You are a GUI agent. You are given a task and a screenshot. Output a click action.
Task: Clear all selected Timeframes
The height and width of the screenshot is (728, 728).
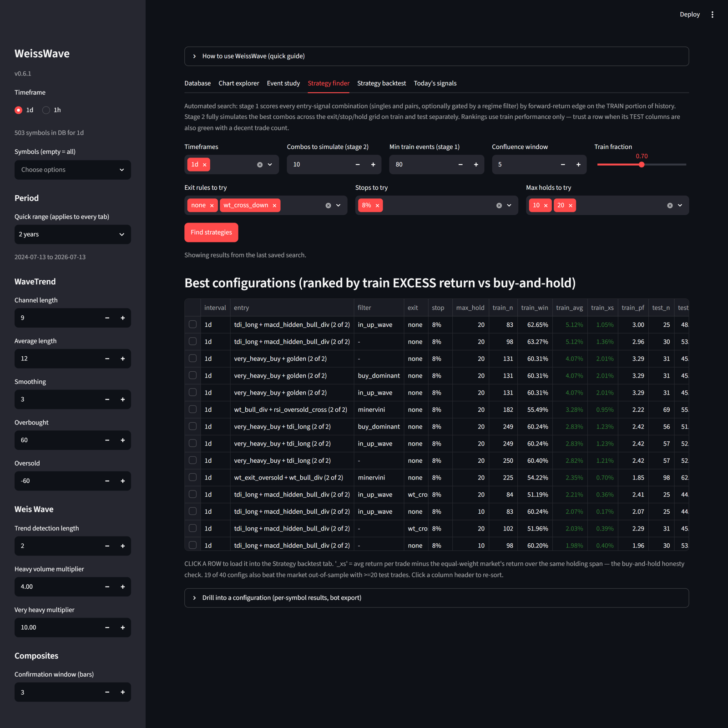260,165
